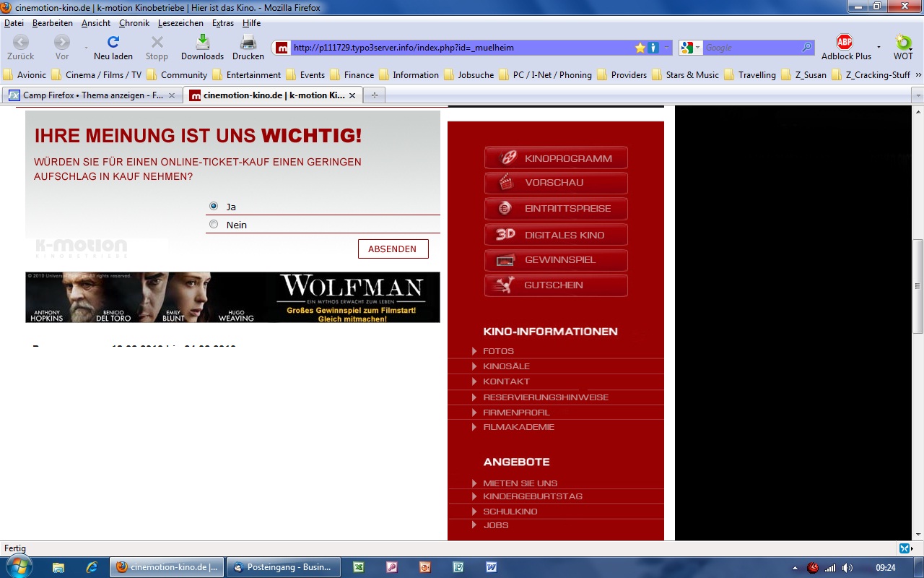Click the site favicon in address bar
Image resolution: width=924 pixels, height=578 pixels.
[x=282, y=48]
